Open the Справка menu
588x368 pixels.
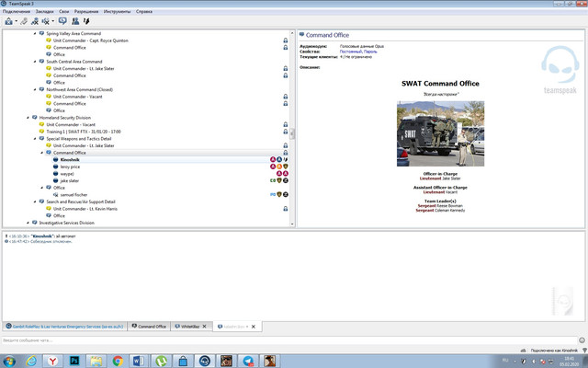coord(144,12)
